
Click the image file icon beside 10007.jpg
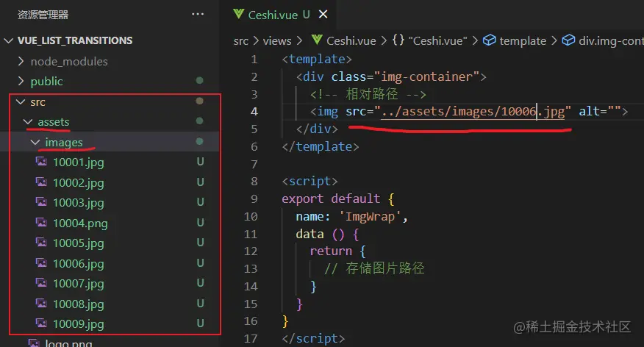(41, 282)
